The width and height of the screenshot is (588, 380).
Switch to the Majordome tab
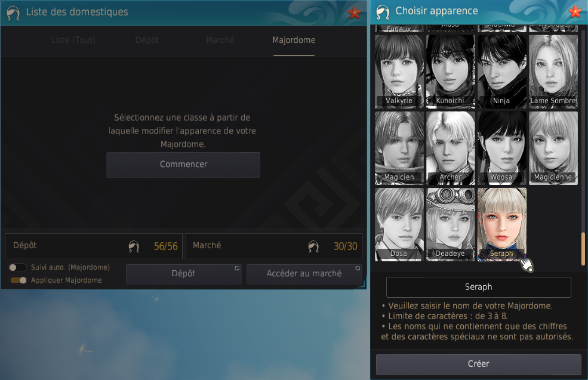tap(294, 40)
